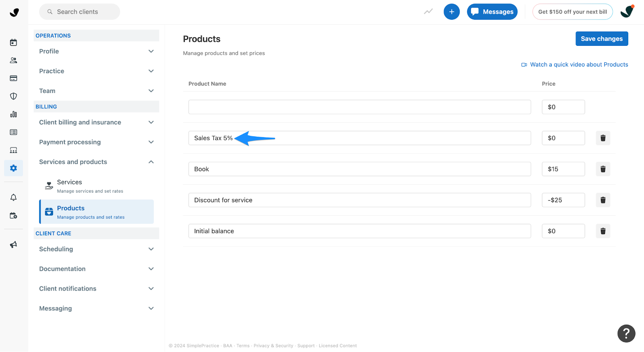Viewport: 644px width, 352px height.
Task: Open the sidebar icon below the list icon
Action: pos(13,150)
